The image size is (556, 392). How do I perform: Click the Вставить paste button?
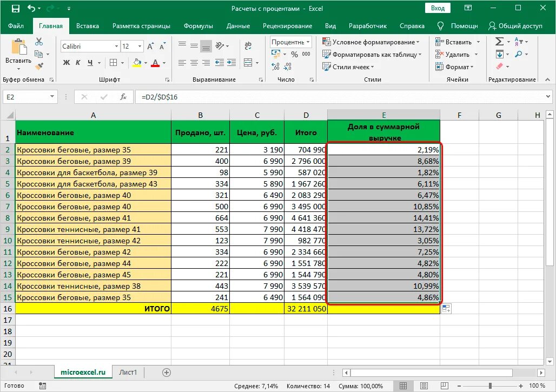18,50
